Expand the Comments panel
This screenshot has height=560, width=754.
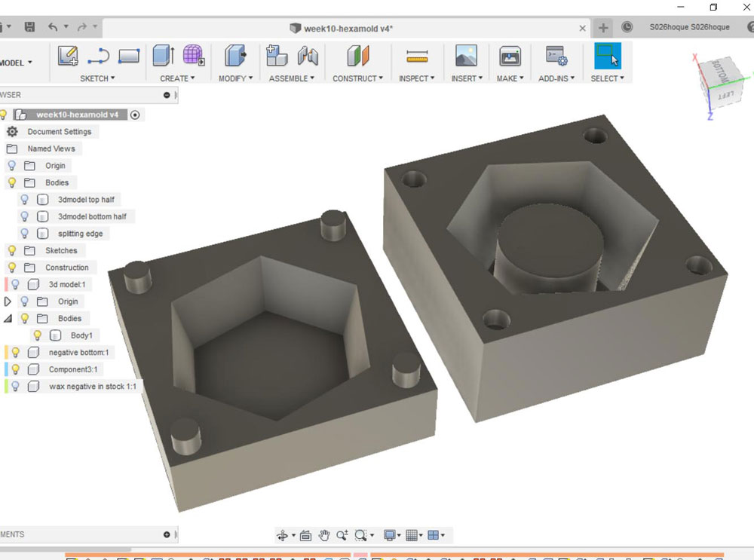(x=167, y=534)
